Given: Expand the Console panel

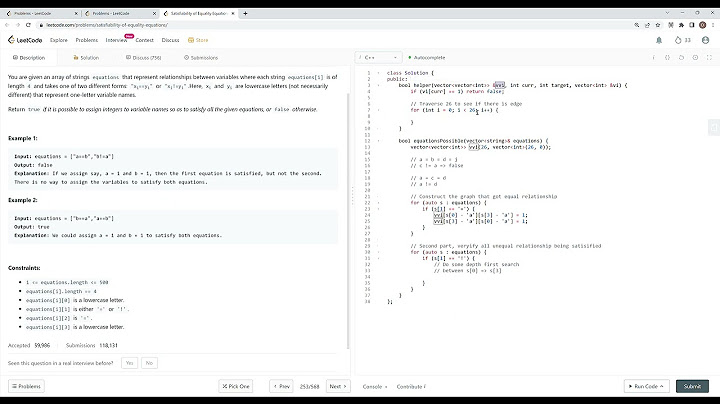Looking at the screenshot, I should point(375,387).
